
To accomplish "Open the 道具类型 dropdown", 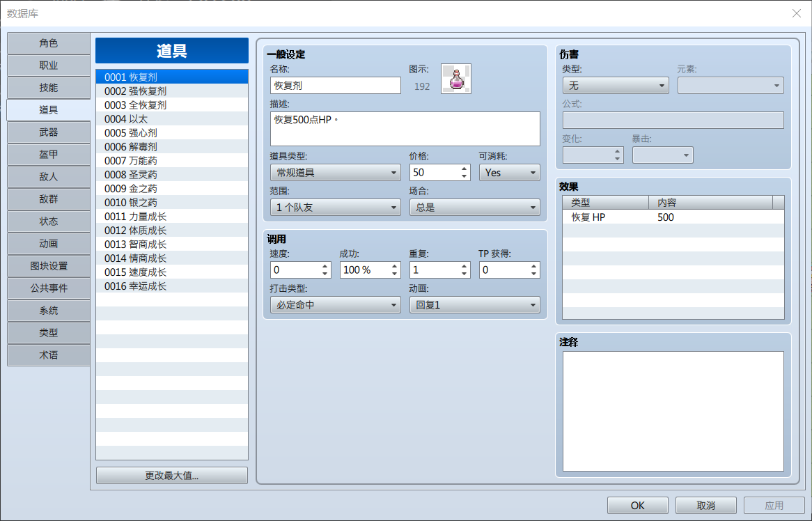I will coord(336,173).
